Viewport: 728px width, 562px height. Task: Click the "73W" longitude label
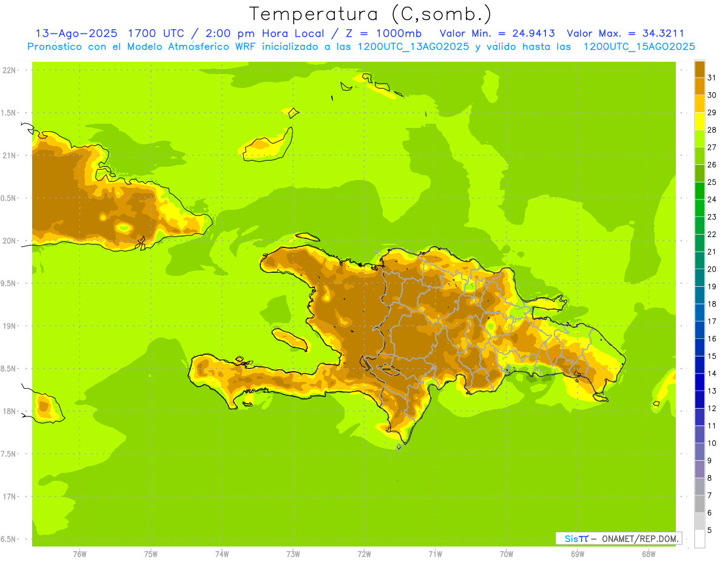tap(293, 554)
